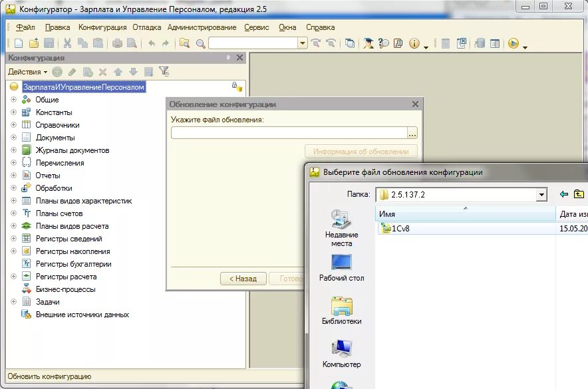Viewport: 588px width, 389px height.
Task: Click the New document toolbar icon
Action: (x=19, y=43)
